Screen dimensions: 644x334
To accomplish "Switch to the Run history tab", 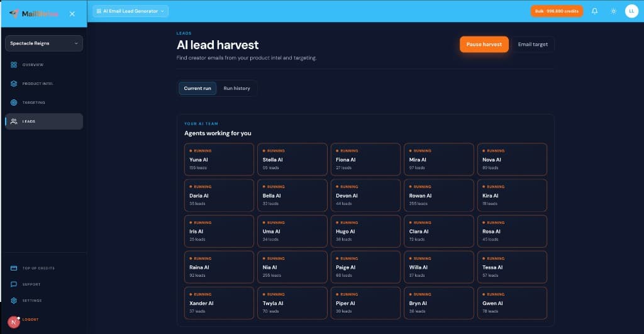I will [236, 88].
